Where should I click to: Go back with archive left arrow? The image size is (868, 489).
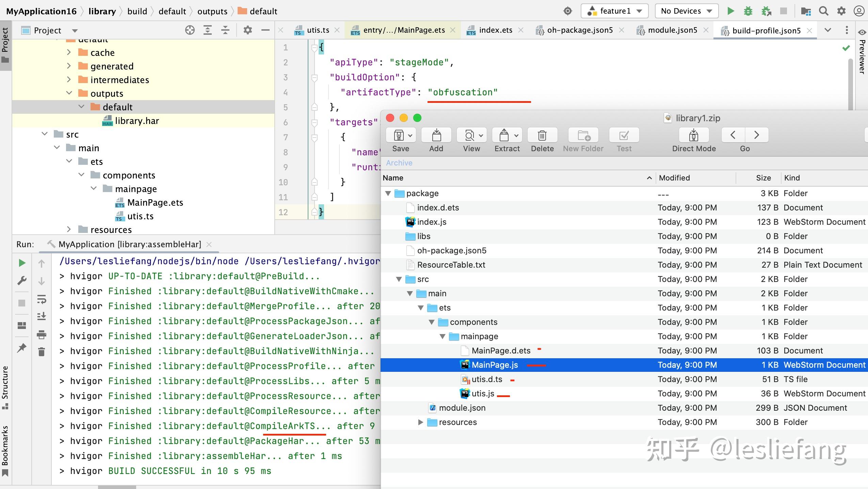(733, 135)
